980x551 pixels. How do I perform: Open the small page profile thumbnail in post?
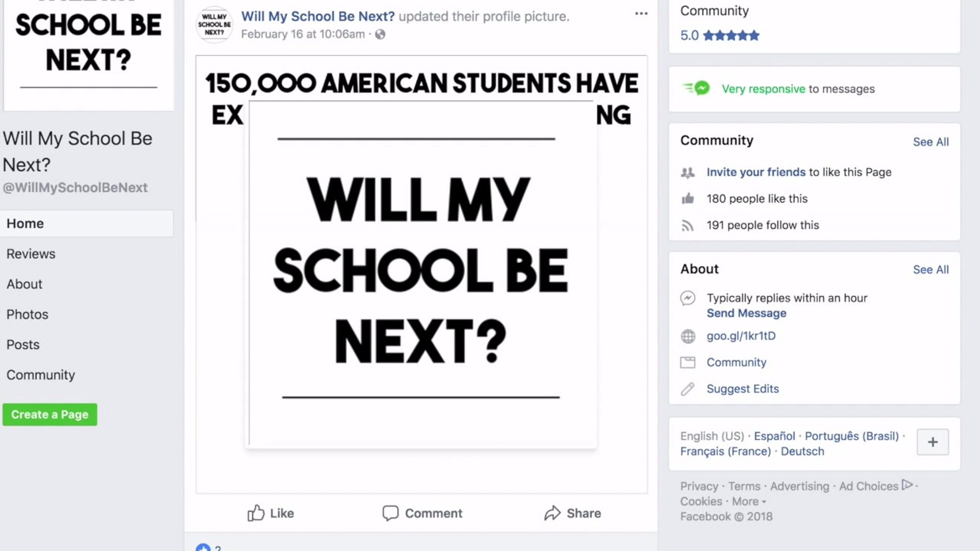[214, 24]
